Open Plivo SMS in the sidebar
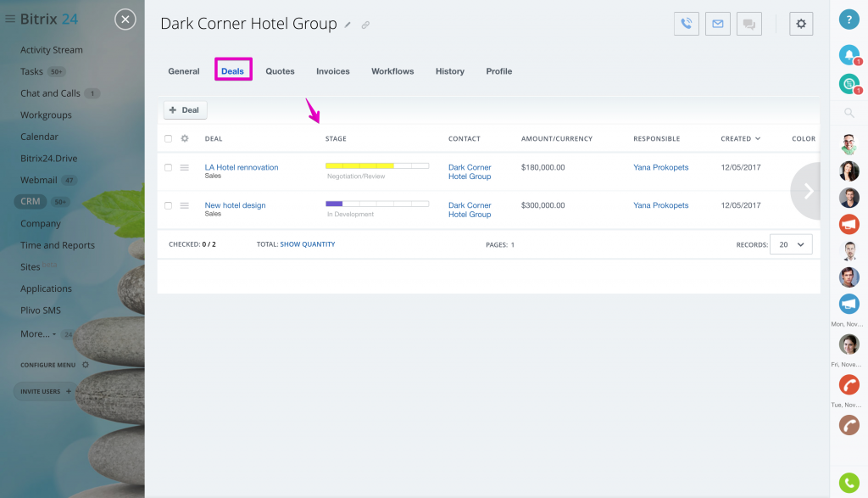 click(x=41, y=311)
